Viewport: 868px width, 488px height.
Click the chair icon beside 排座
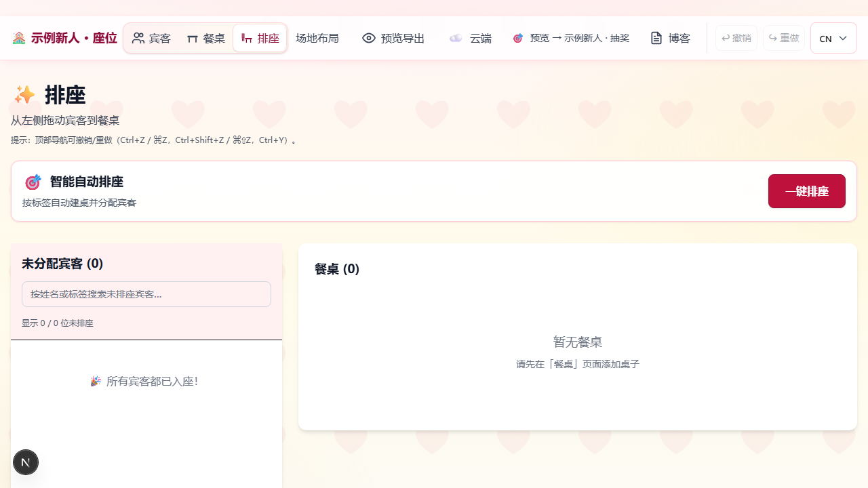coord(247,39)
